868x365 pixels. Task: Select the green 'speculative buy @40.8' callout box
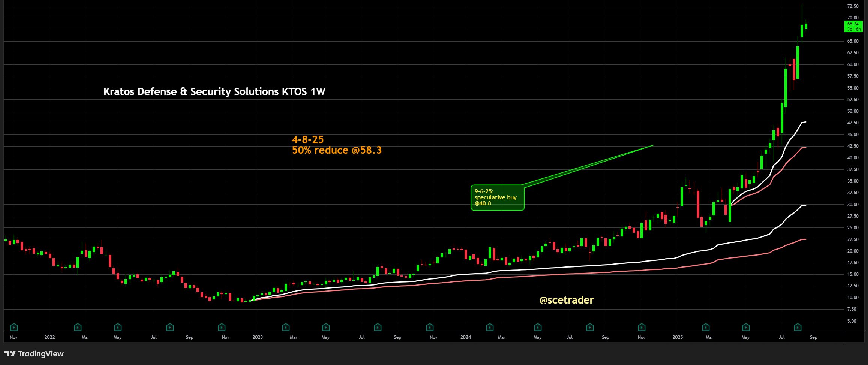[x=497, y=197]
